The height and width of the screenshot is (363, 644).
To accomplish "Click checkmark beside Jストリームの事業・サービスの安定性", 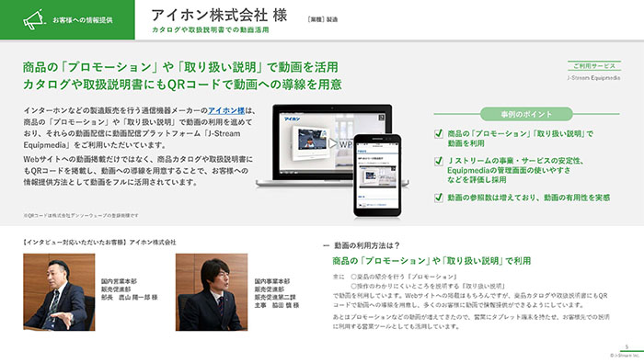I will coord(439,161).
